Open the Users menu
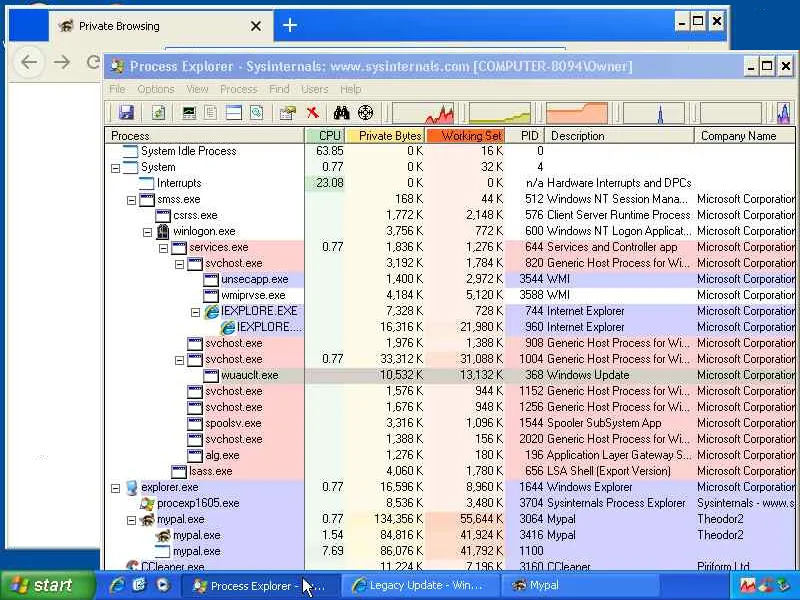 (x=314, y=89)
